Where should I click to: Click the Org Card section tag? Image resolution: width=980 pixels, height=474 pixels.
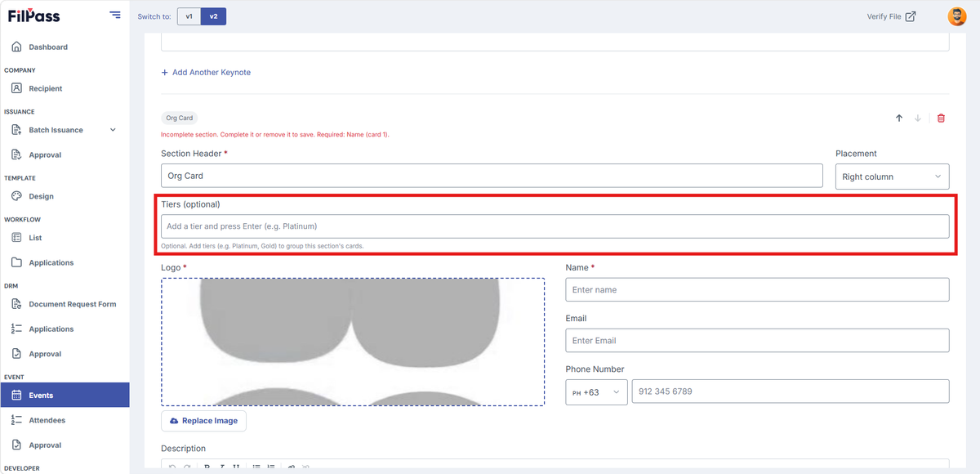180,118
